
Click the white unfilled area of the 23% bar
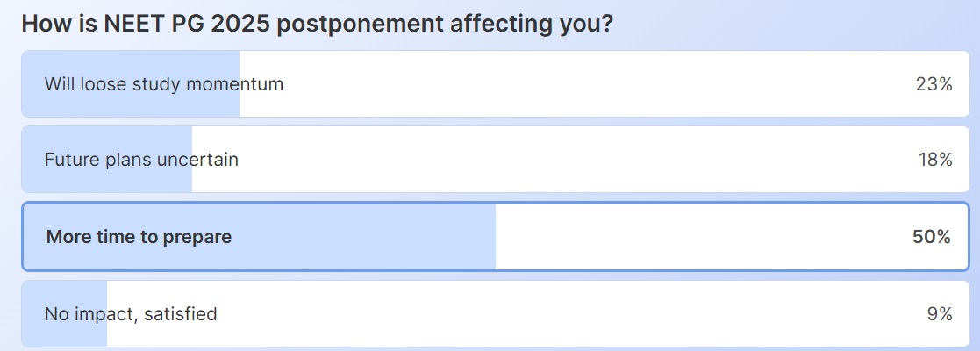570,84
